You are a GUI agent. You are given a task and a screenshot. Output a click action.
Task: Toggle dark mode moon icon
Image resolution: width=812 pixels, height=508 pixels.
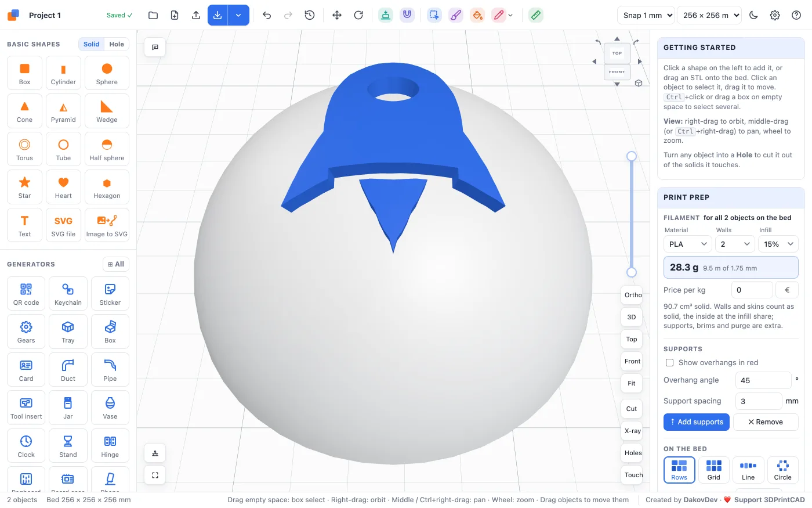point(753,15)
